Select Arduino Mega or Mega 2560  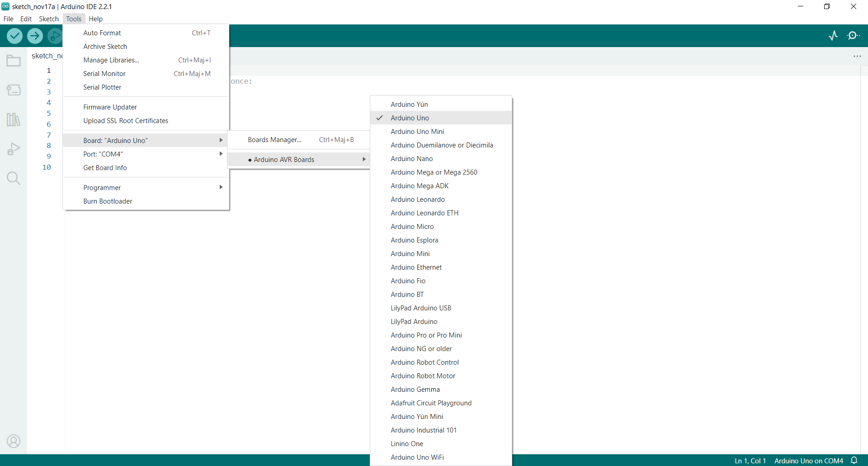coord(441,172)
